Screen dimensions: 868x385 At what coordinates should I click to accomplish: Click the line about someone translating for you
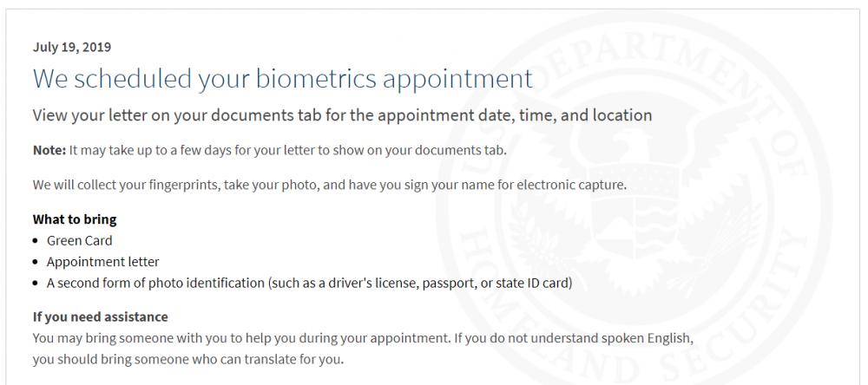pos(188,360)
